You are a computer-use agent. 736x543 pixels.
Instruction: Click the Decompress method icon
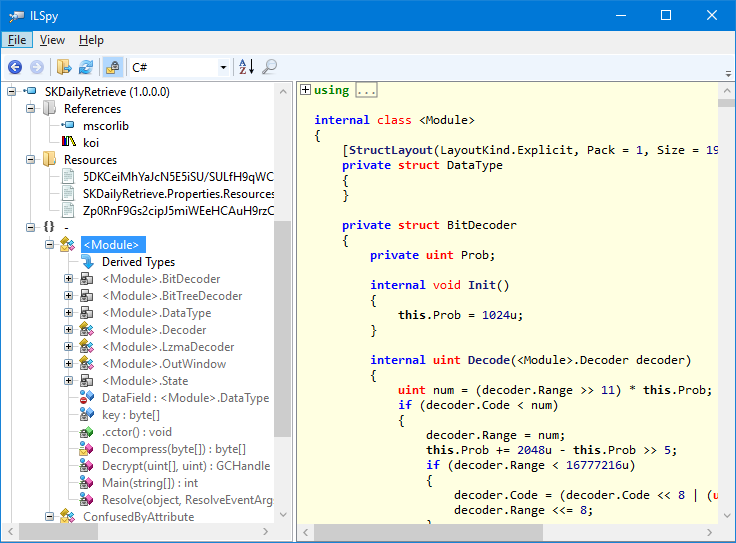(86, 449)
